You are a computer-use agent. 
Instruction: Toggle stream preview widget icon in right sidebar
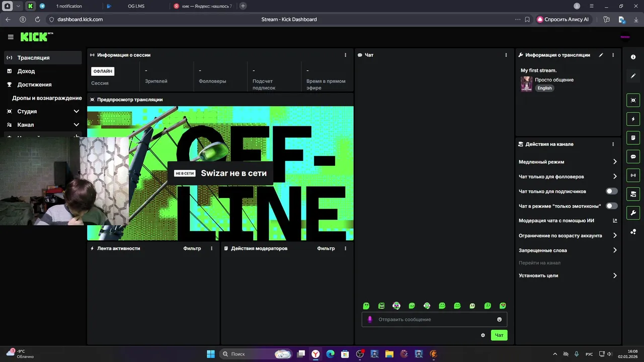(x=633, y=100)
